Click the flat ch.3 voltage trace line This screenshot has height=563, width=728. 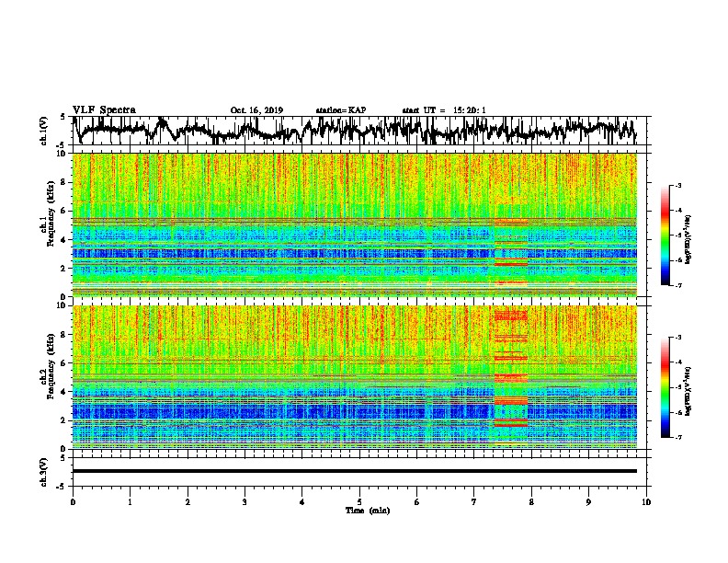point(354,471)
